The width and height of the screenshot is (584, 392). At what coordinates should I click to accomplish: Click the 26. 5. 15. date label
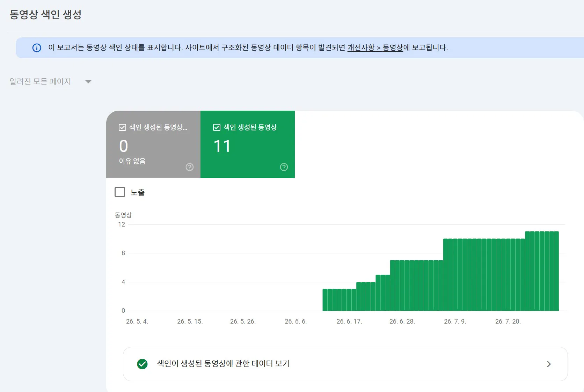tap(190, 321)
